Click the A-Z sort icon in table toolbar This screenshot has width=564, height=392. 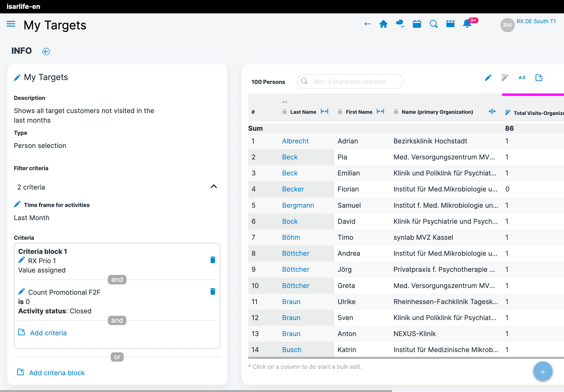click(522, 78)
